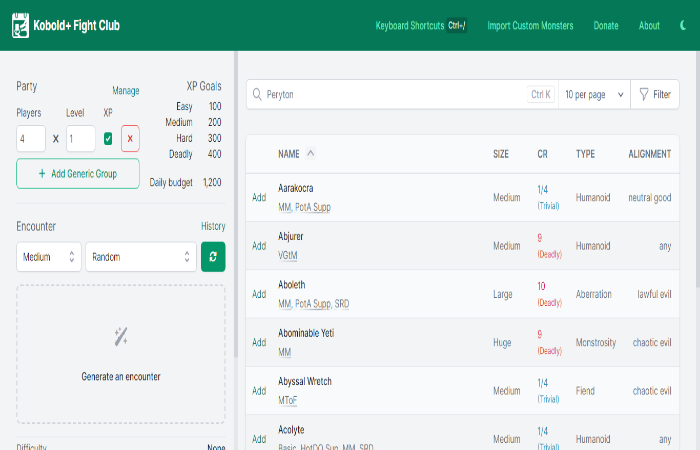Image resolution: width=700 pixels, height=450 pixels.
Task: Add Abyssal Wretch to encounter
Action: [x=259, y=391]
